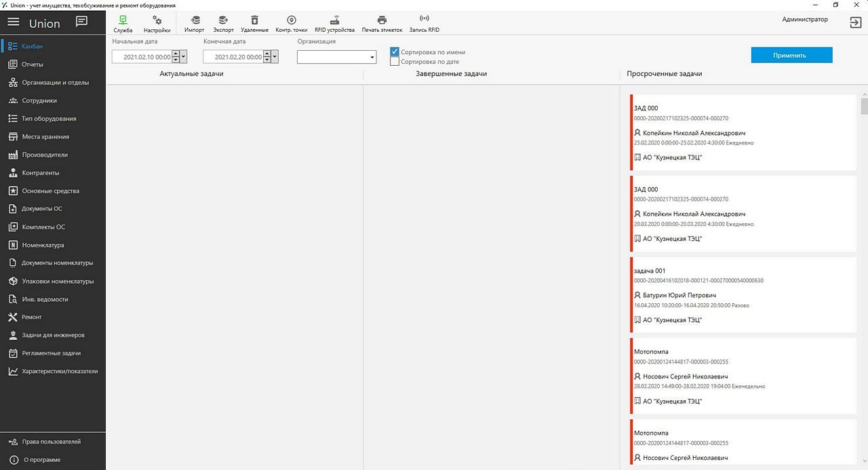Select Завершенные задачи column header
This screenshot has height=470, width=868.
click(451, 73)
